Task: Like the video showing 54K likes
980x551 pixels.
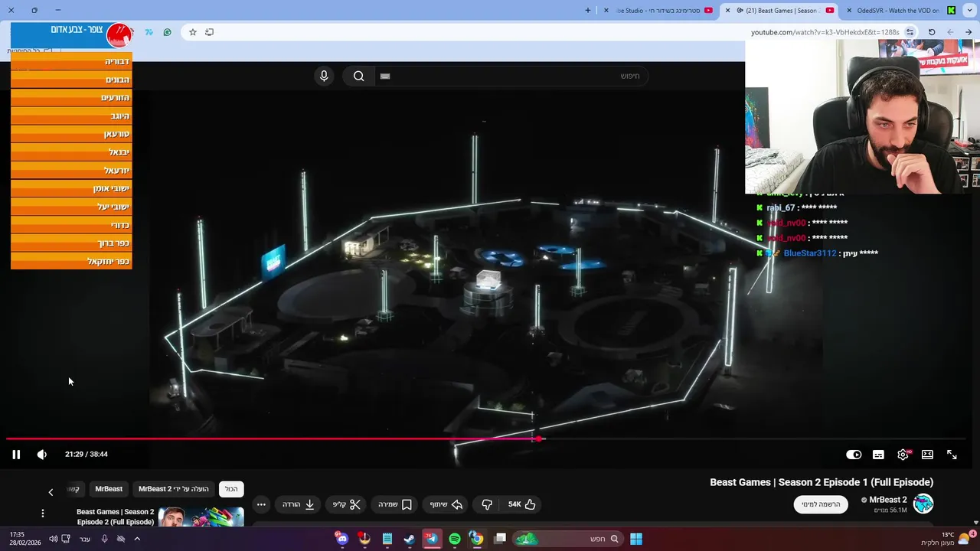Action: pos(521,504)
